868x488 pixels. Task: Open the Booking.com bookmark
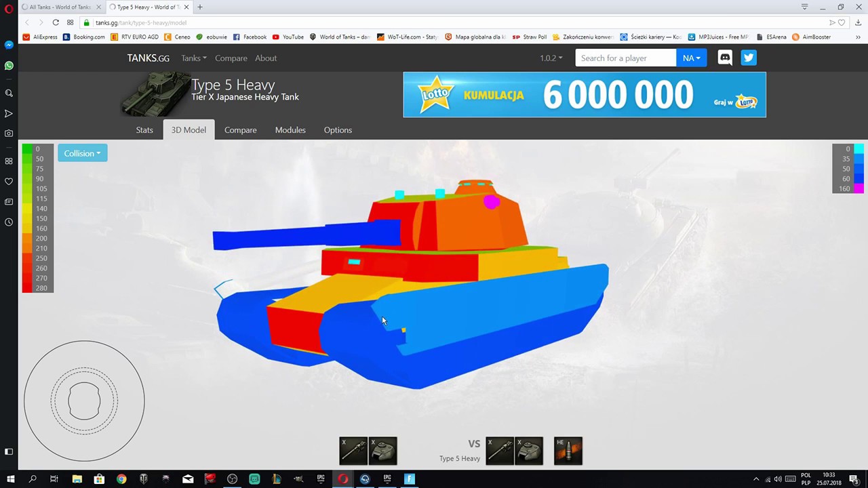(84, 37)
